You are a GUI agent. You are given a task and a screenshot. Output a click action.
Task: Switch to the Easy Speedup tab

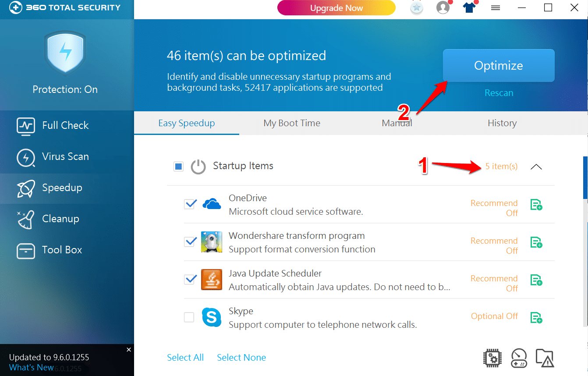tap(187, 123)
